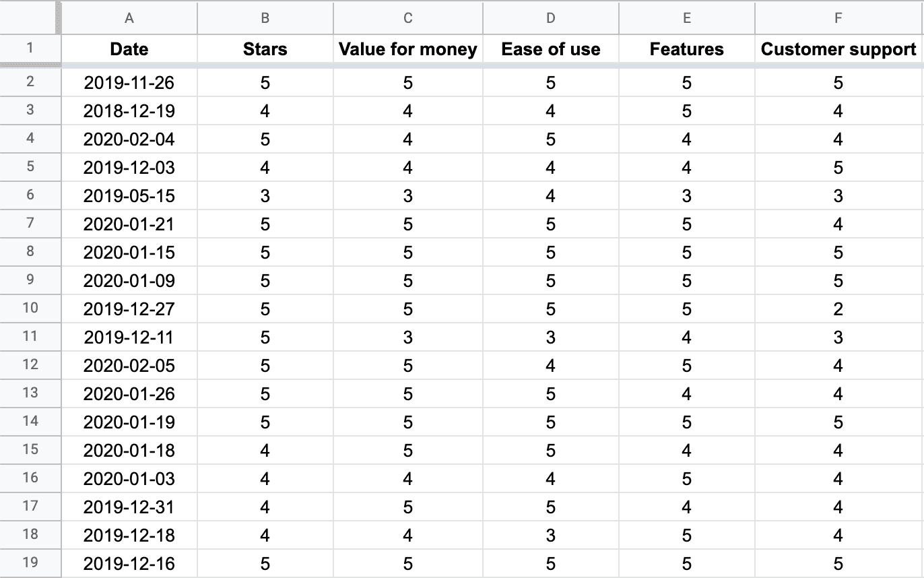This screenshot has width=924, height=578.
Task: Select column F header
Action: pos(839,18)
